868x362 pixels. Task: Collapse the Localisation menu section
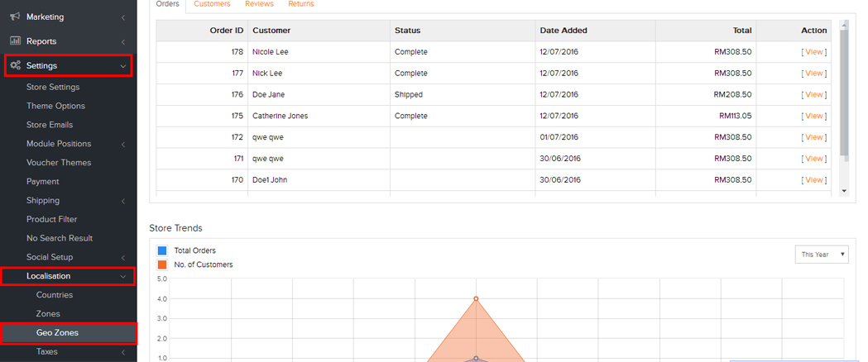click(x=123, y=277)
